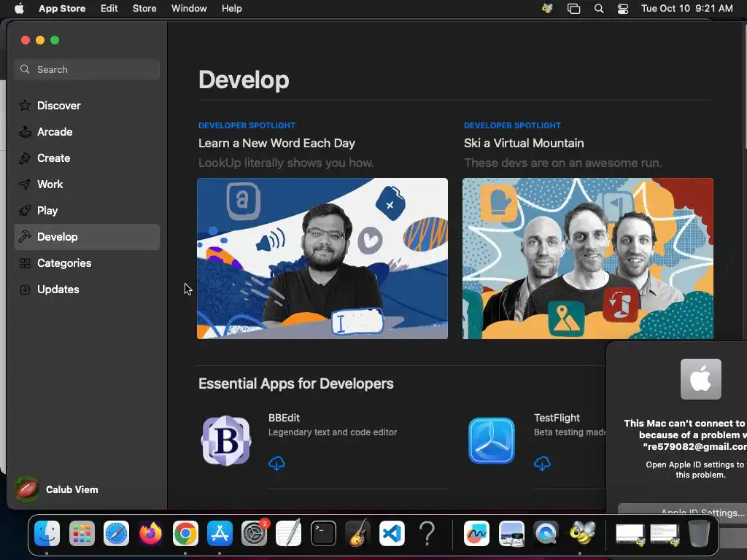Click App Store icon in the Dock
This screenshot has height=560, width=747.
tap(220, 533)
